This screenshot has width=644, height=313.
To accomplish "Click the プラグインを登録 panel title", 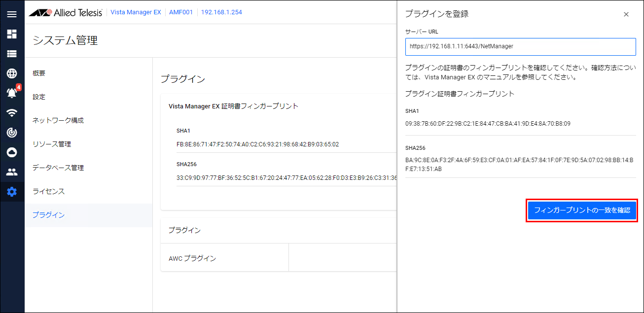I will 437,14.
